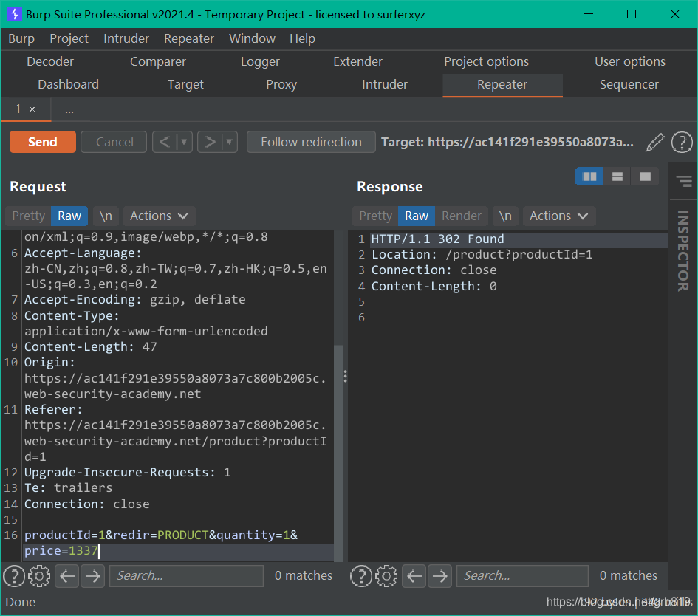698x616 pixels.
Task: Switch to the Logger tab
Action: point(261,61)
